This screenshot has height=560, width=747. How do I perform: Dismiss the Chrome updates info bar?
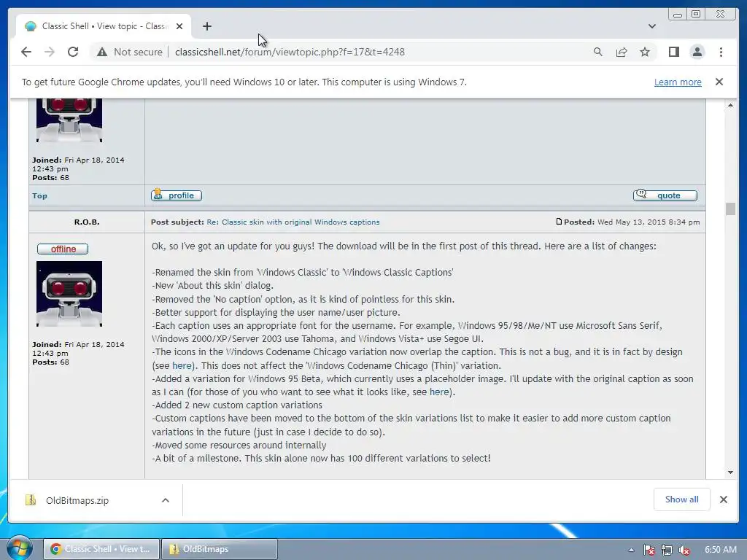[x=719, y=82]
